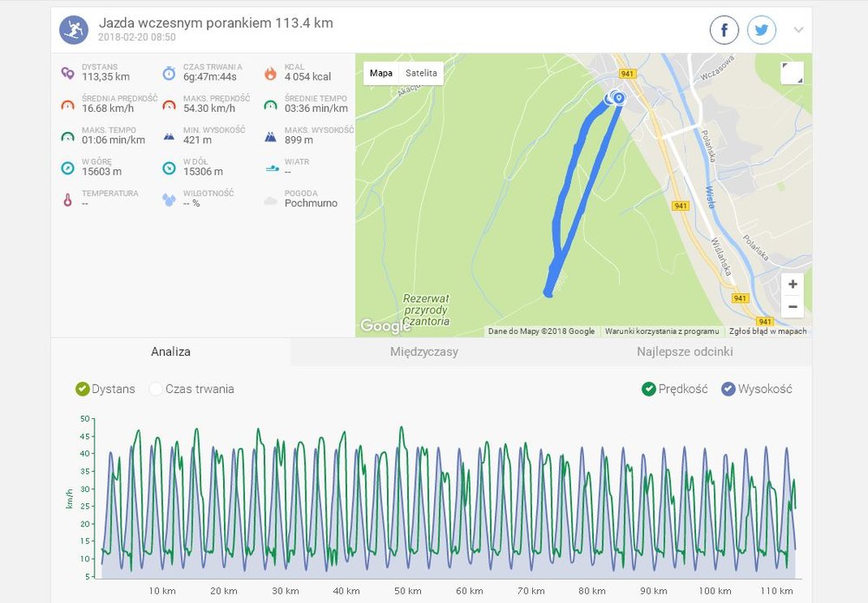
Task: Click the KCAL flame icon
Action: tap(270, 73)
